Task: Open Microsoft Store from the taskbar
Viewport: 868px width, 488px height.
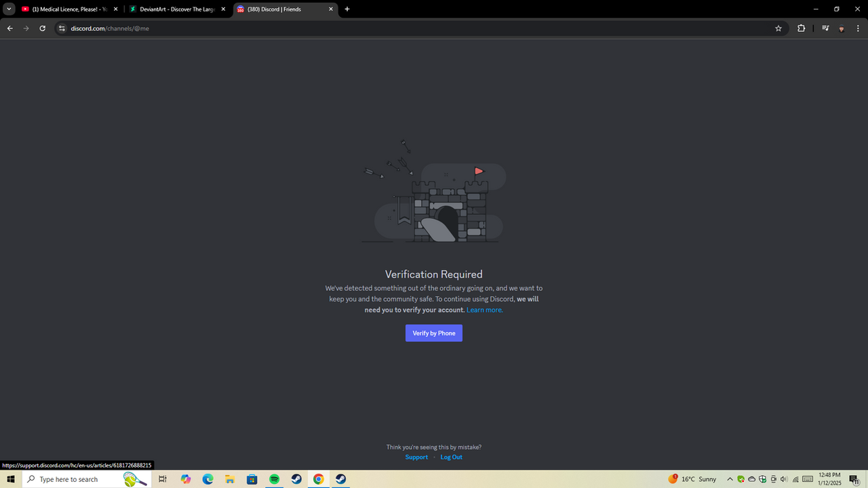Action: [x=252, y=479]
